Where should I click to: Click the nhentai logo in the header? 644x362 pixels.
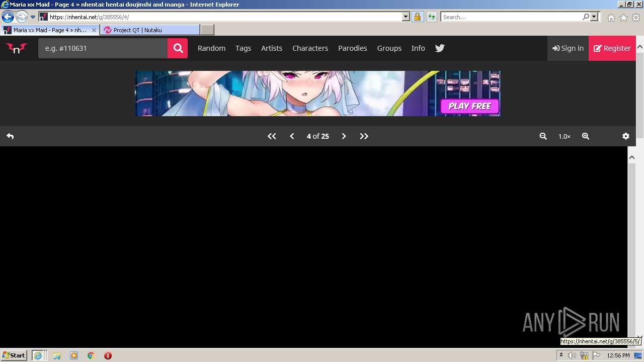pos(17,48)
